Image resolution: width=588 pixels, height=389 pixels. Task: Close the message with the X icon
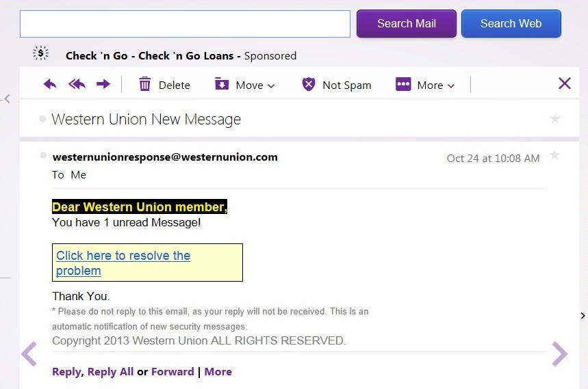click(564, 83)
